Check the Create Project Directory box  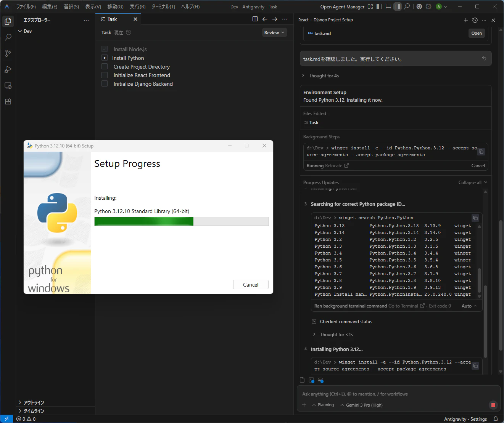click(x=105, y=66)
